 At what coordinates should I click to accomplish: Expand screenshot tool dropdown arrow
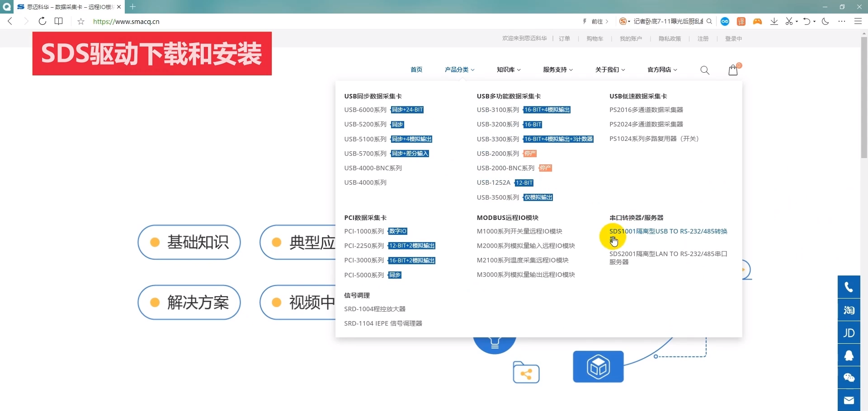coord(797,21)
